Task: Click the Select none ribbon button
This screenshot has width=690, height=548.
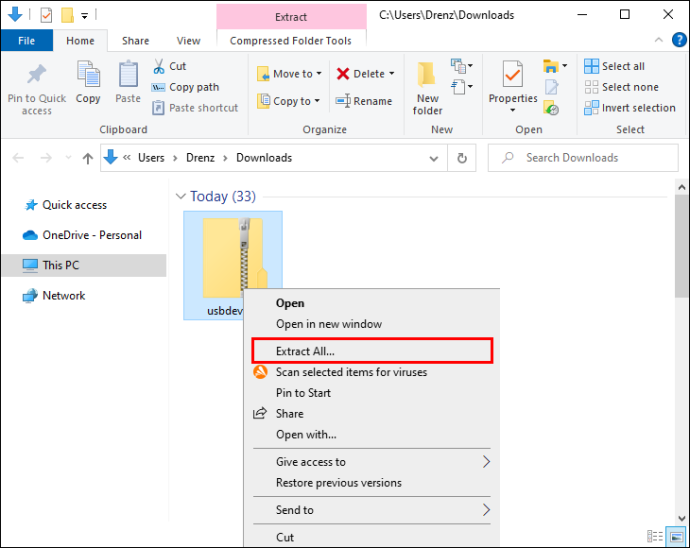Action: [621, 87]
